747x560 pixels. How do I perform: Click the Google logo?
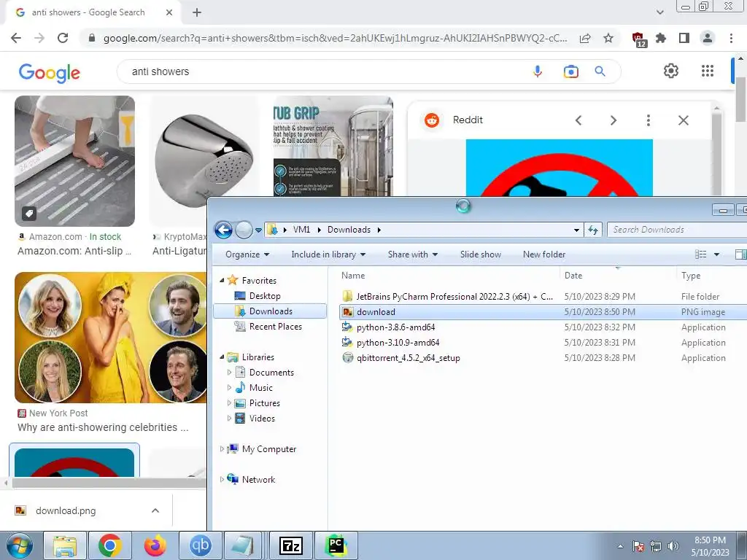50,72
